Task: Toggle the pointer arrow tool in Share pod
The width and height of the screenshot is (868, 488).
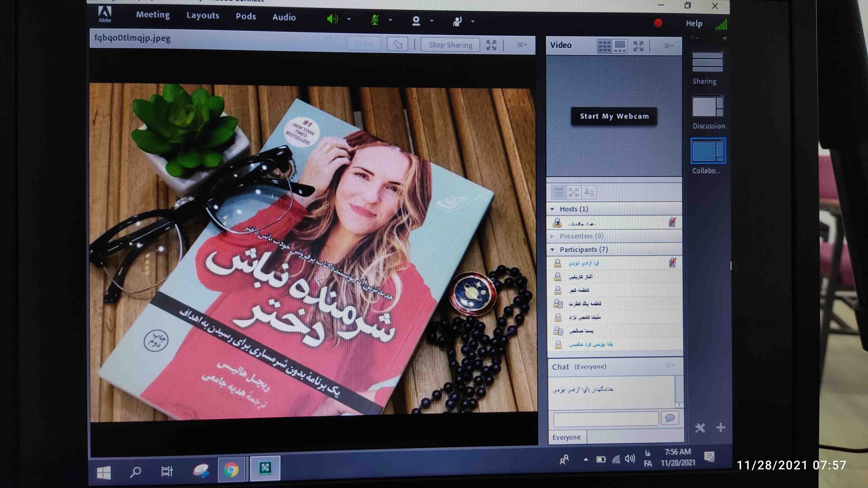Action: coord(398,44)
